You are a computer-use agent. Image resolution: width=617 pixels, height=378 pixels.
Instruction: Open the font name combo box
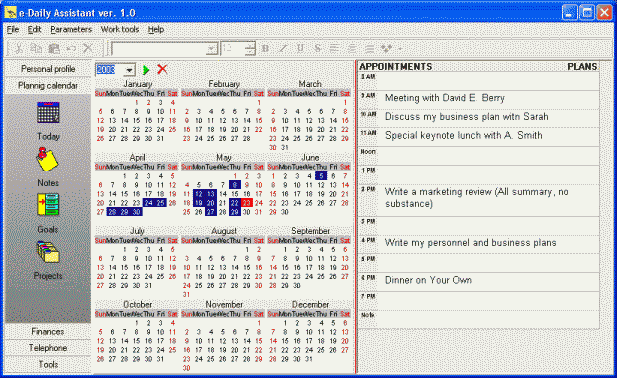point(164,49)
